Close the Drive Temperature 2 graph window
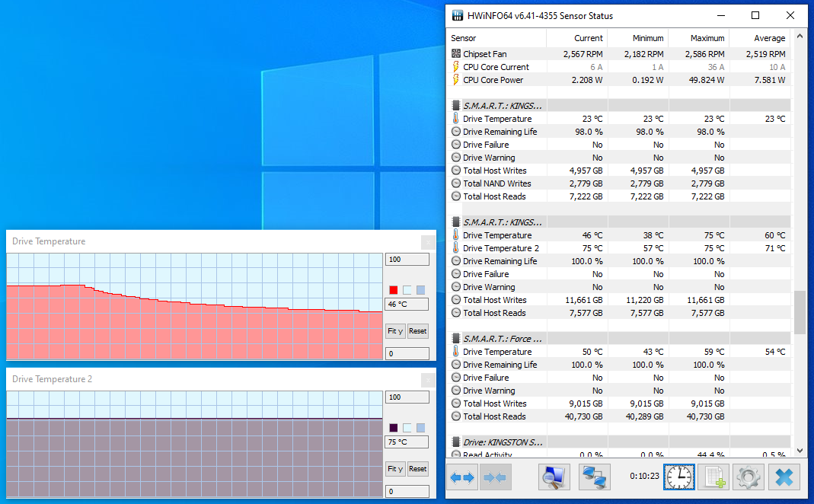Screen dimensions: 814x504 pyautogui.click(x=427, y=380)
